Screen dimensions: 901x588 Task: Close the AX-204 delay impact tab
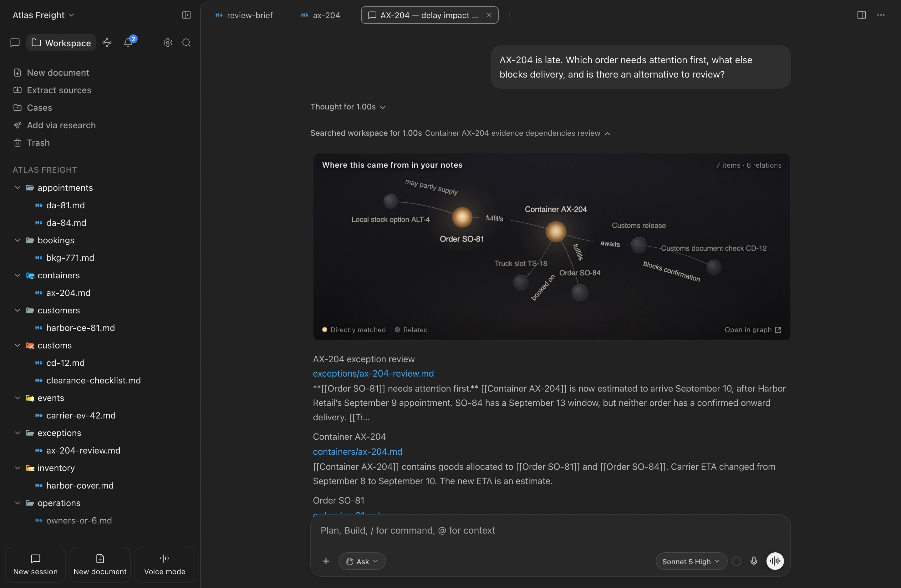pyautogui.click(x=489, y=15)
